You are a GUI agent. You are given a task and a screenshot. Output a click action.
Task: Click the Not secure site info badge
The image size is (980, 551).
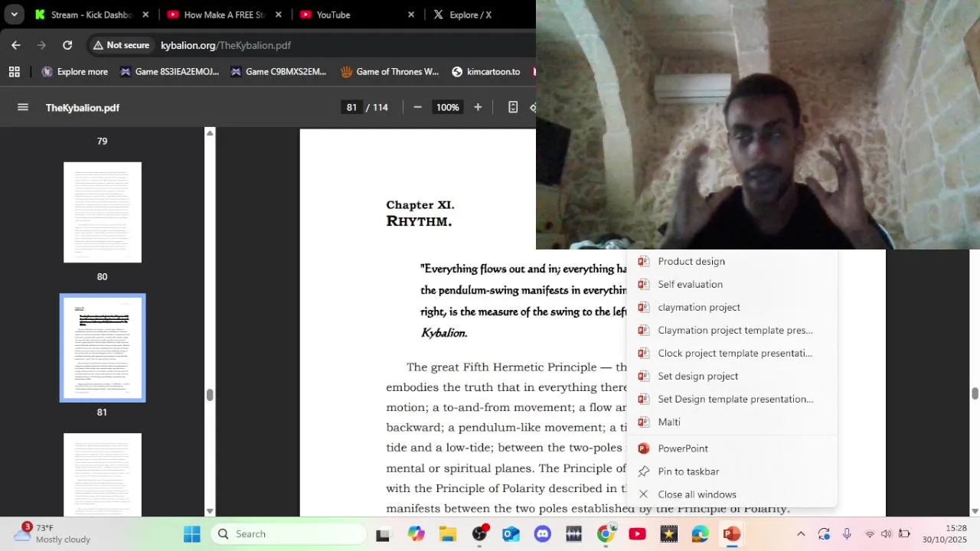pos(121,45)
